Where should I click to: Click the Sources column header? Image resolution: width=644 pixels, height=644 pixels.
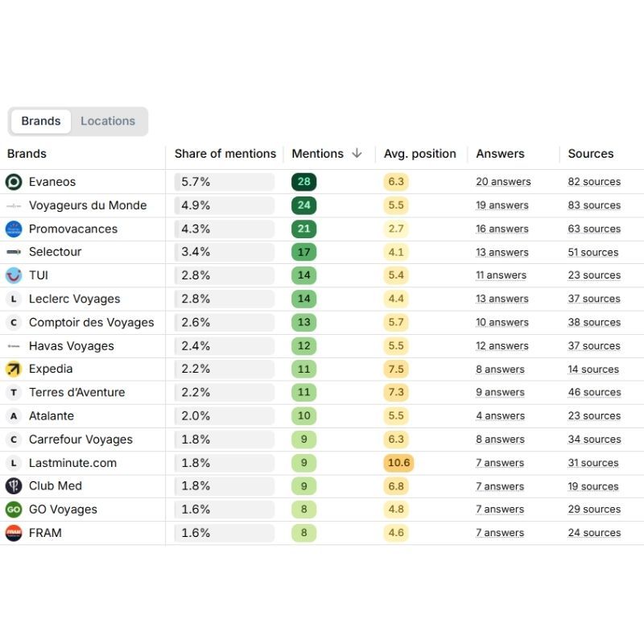tap(590, 154)
